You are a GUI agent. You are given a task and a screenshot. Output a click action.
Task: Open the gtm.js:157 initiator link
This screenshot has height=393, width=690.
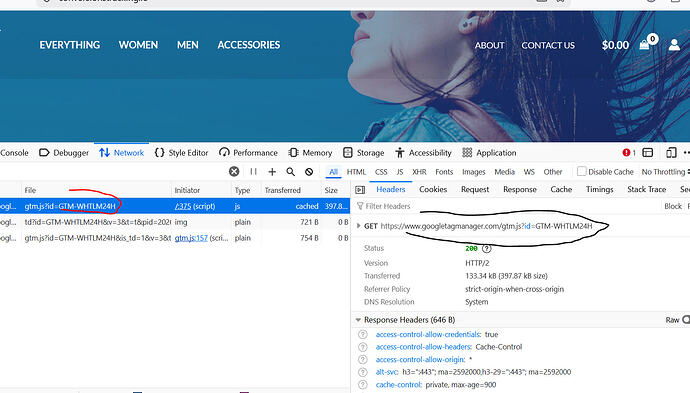191,238
